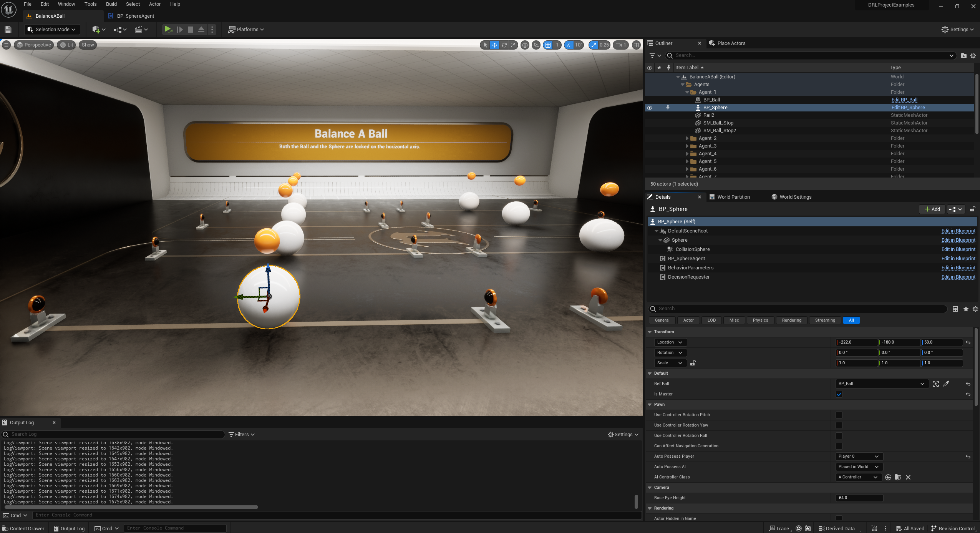Image resolution: width=980 pixels, height=533 pixels.
Task: Open the camera speed setting
Action: click(620, 45)
